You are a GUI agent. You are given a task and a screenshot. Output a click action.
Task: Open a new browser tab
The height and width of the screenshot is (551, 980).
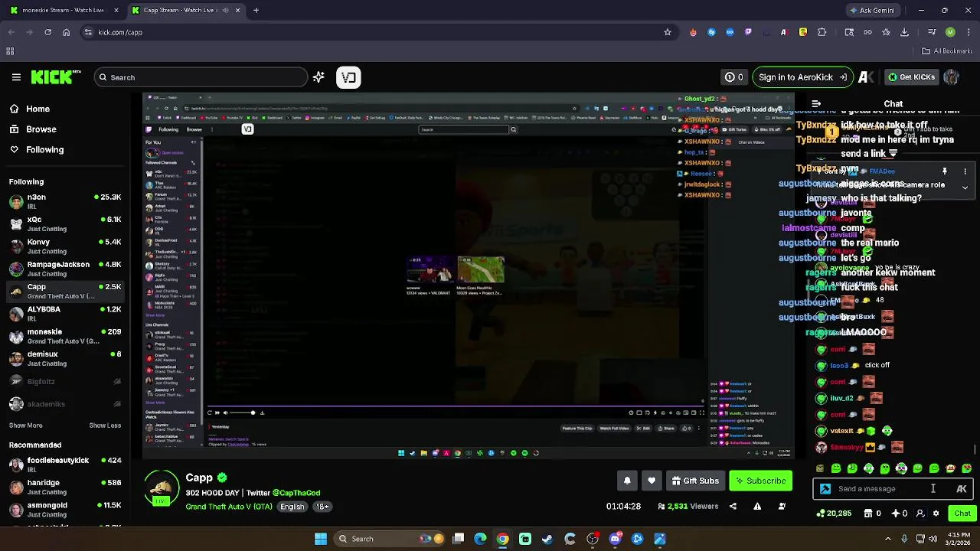[x=256, y=10]
